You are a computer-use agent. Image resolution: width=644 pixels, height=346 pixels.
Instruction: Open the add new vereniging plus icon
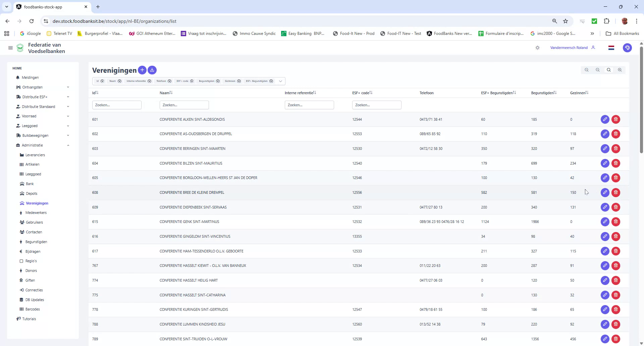(142, 70)
